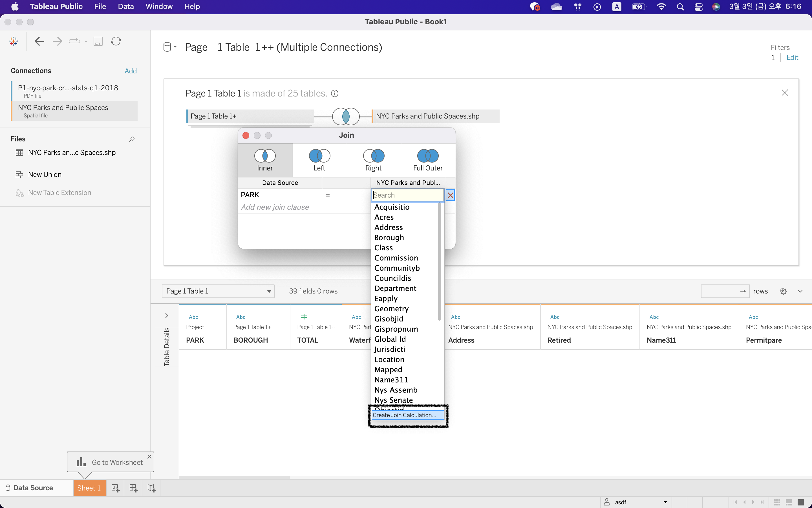
Task: Click the New Story icon at bottom
Action: tap(151, 488)
